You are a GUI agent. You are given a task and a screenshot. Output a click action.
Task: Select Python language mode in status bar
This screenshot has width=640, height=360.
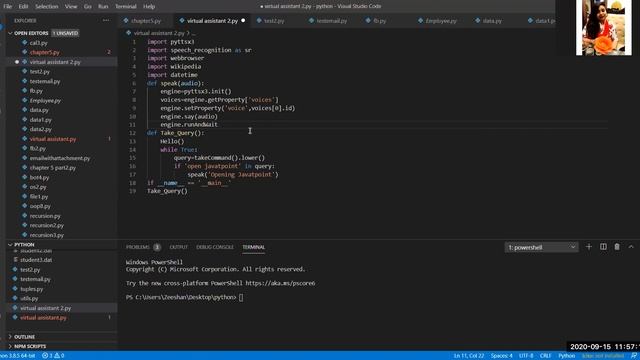(566, 356)
